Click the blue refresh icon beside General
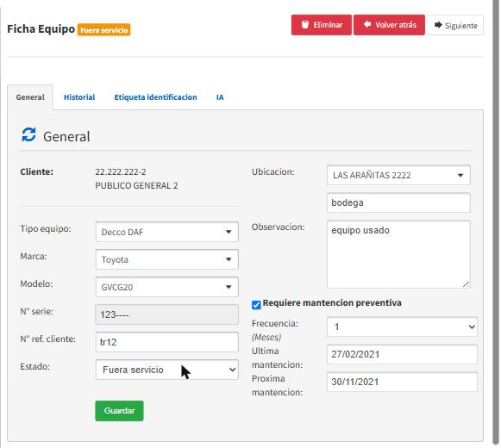501x448 pixels. coord(28,134)
